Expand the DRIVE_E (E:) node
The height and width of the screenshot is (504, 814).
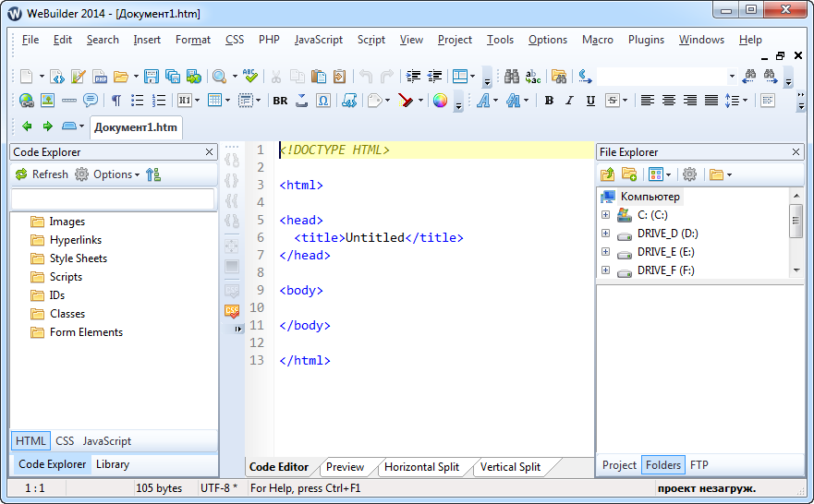(x=605, y=251)
